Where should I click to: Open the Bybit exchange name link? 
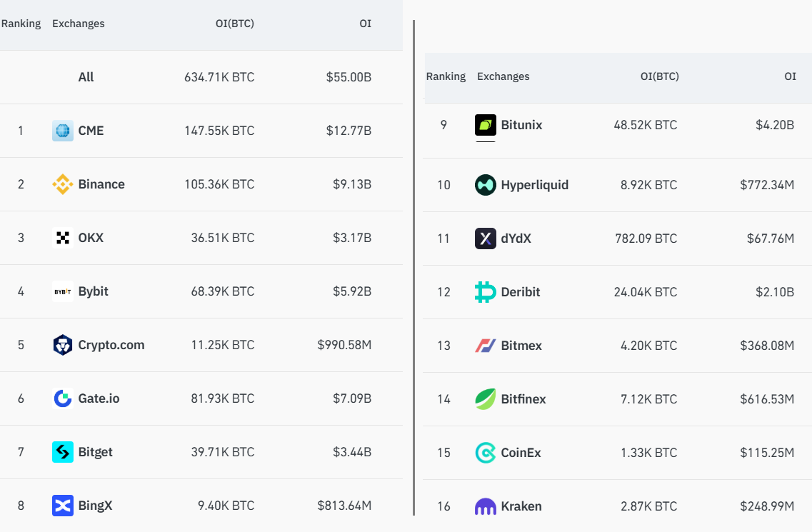[94, 291]
